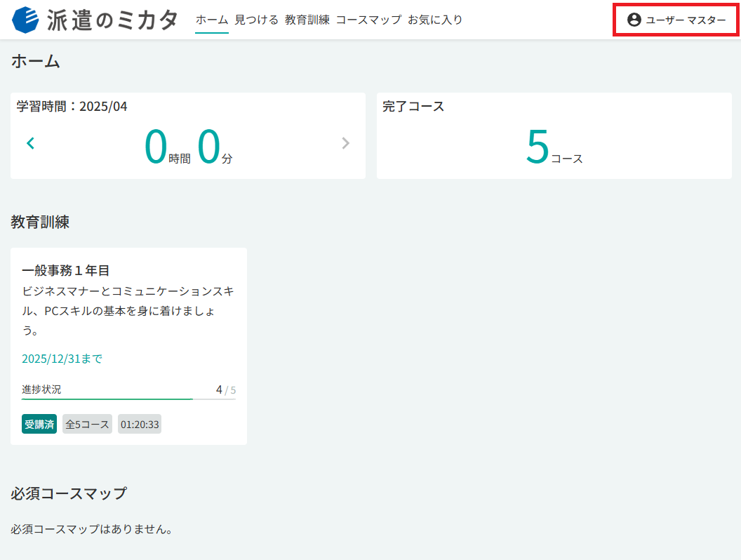
Task: Click the ビジネスマナー course description text
Action: (x=128, y=310)
